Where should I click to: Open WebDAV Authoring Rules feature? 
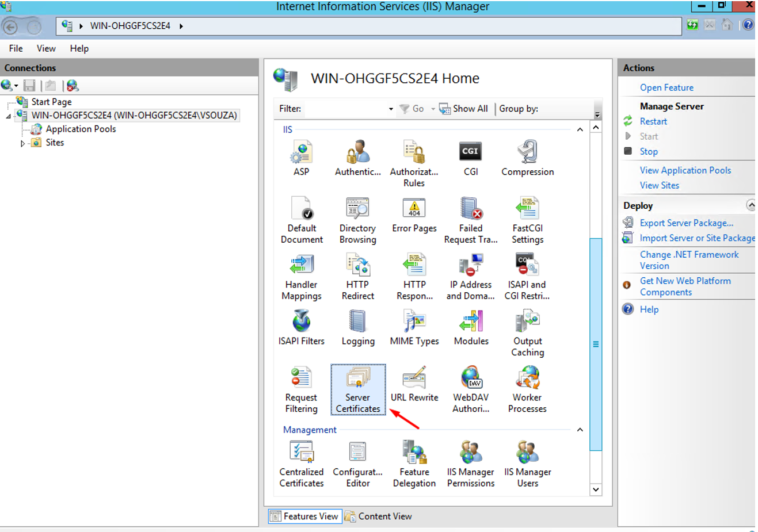pyautogui.click(x=470, y=389)
